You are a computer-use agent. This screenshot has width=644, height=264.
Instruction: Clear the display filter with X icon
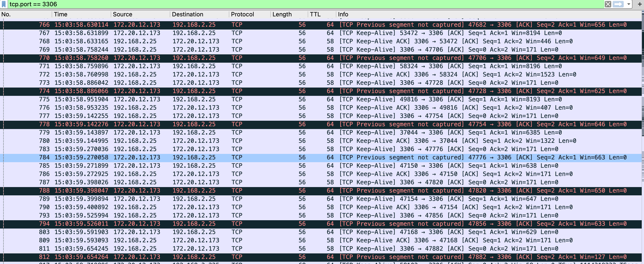click(608, 4)
